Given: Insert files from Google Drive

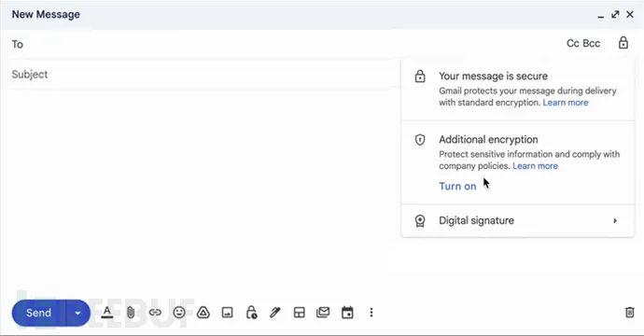Looking at the screenshot, I should point(203,313).
